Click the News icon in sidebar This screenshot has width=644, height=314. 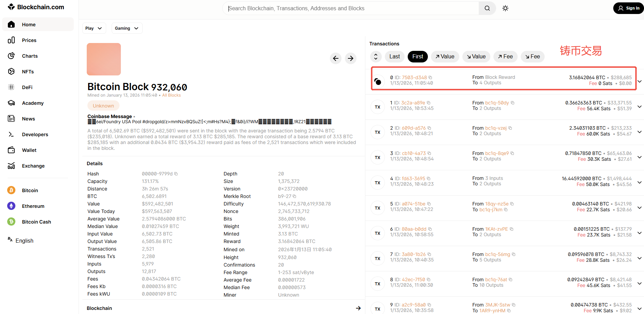[x=11, y=119]
